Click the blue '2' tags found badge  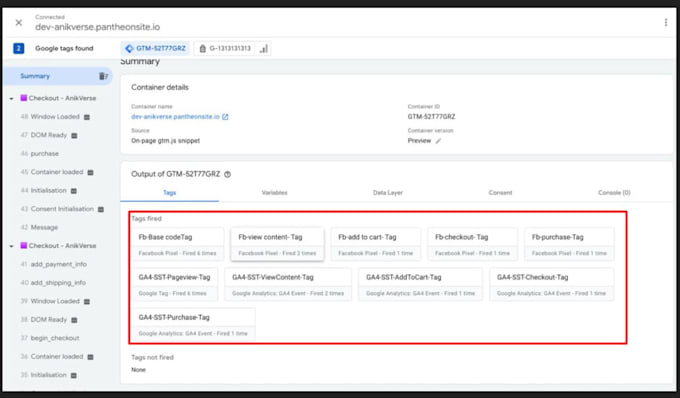19,48
